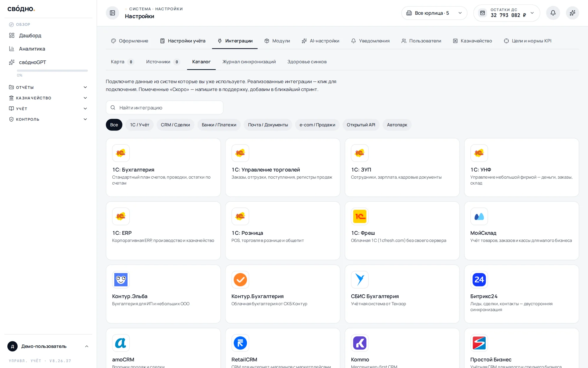This screenshot has height=368, width=588.
Task: Click the 1С: Фреш yellow logo icon
Action: pyautogui.click(x=360, y=216)
